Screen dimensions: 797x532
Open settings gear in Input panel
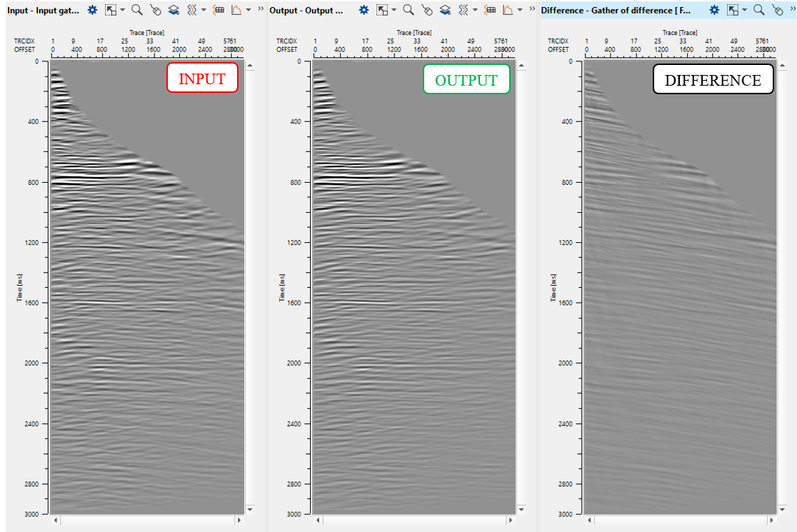coord(92,11)
